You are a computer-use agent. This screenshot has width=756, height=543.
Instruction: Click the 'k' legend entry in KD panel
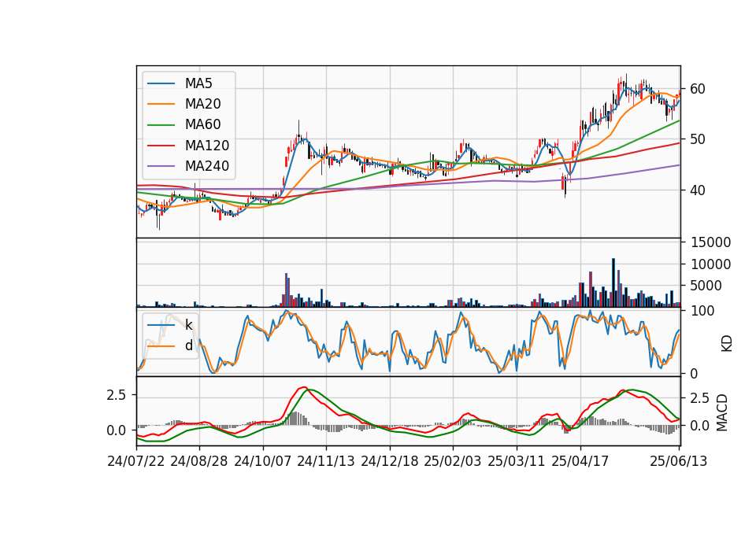click(189, 325)
